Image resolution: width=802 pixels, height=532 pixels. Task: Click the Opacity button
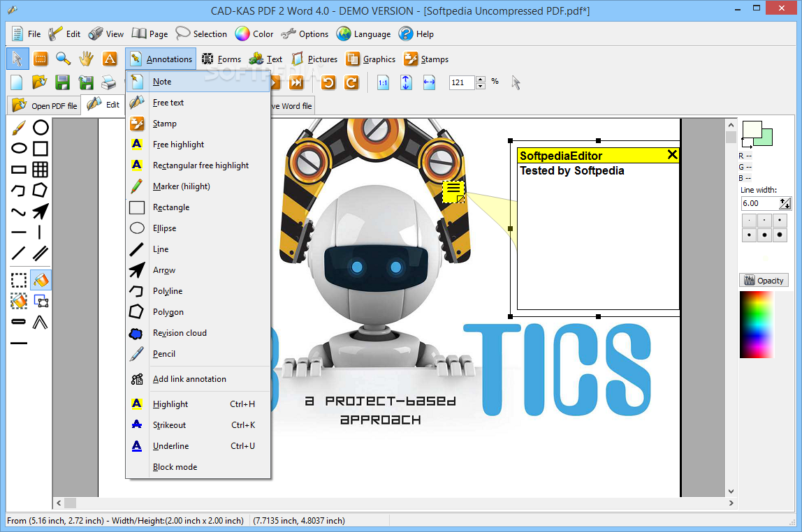click(764, 280)
